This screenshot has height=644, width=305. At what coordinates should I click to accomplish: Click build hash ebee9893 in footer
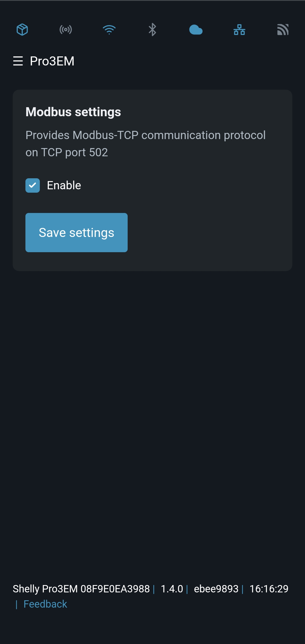[x=216, y=589]
